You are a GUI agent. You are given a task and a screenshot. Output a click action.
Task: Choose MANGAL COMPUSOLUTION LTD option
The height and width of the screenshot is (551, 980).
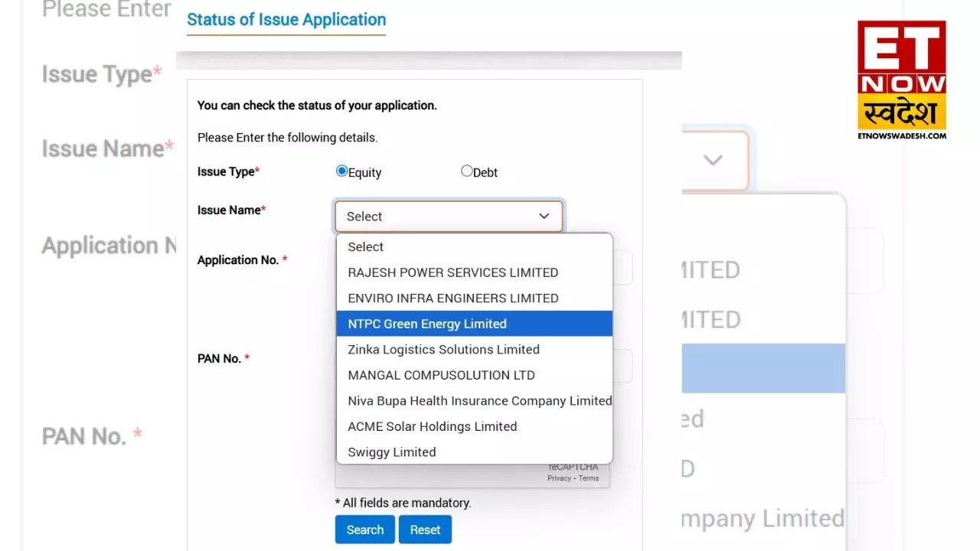475,375
